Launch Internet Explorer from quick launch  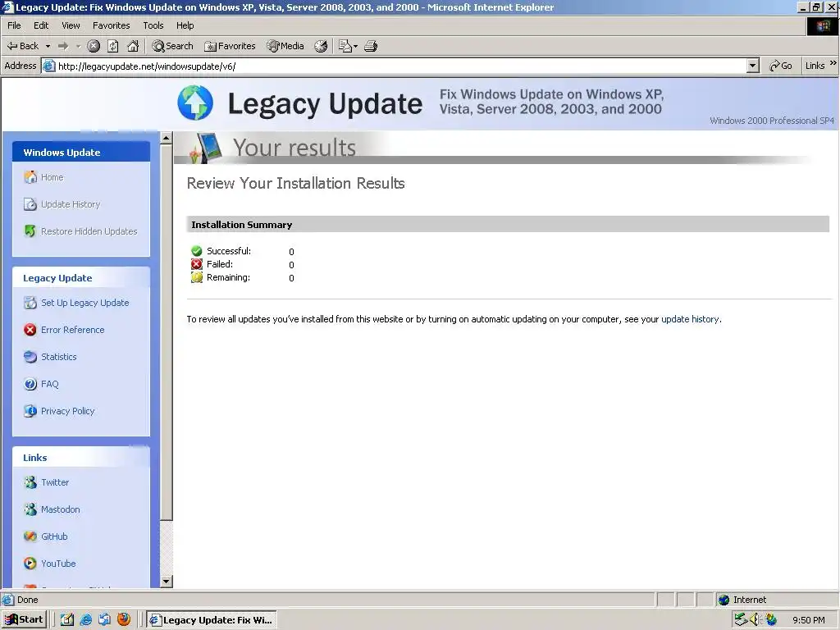pyautogui.click(x=85, y=620)
